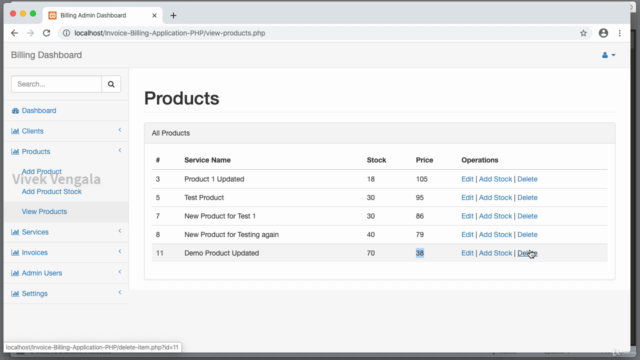Focus the Search... input field
The width and height of the screenshot is (640, 360).
56,84
